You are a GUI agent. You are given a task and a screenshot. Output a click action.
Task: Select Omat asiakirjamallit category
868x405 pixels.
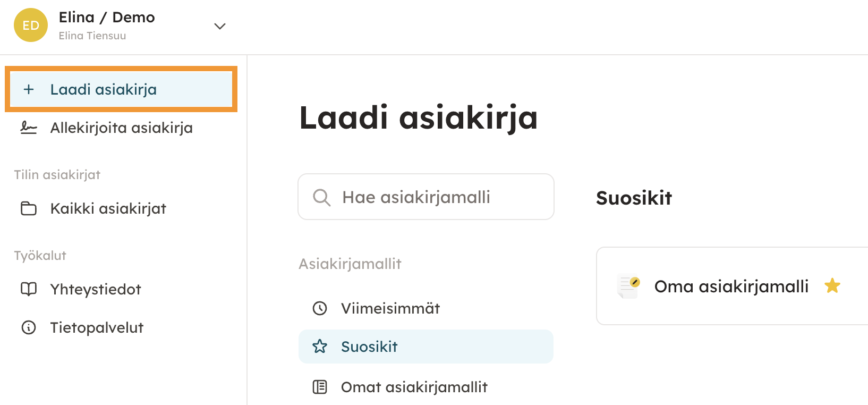tap(414, 387)
